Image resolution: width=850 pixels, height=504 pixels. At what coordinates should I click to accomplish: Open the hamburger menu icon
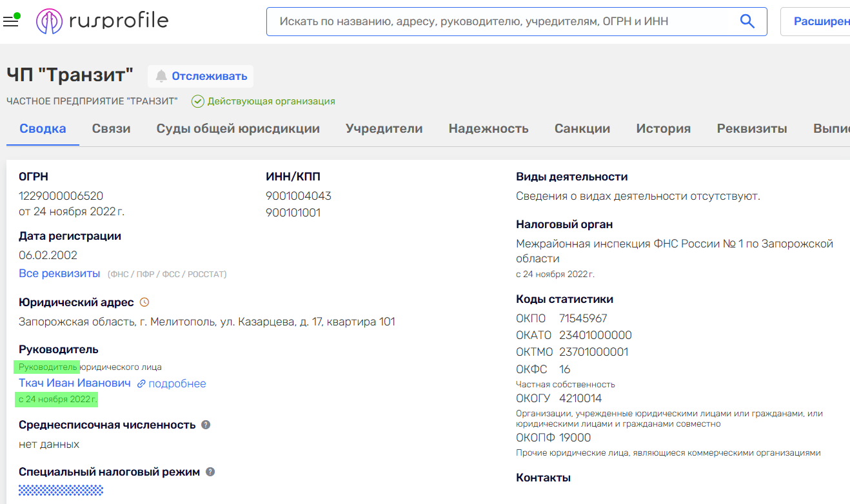[x=10, y=22]
